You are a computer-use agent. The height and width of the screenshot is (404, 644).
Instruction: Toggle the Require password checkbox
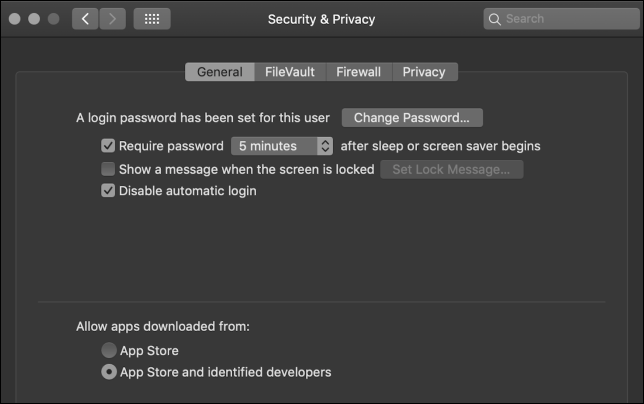coord(108,146)
